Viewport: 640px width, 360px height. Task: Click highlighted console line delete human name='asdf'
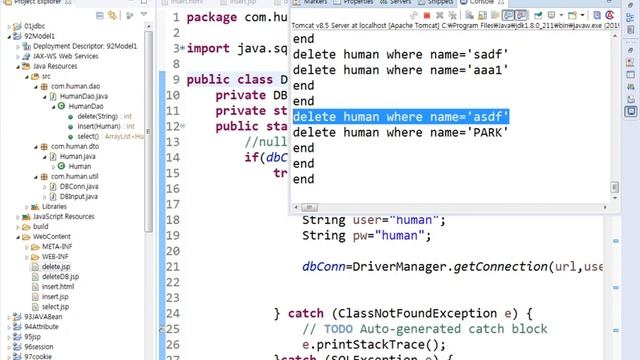click(x=401, y=117)
